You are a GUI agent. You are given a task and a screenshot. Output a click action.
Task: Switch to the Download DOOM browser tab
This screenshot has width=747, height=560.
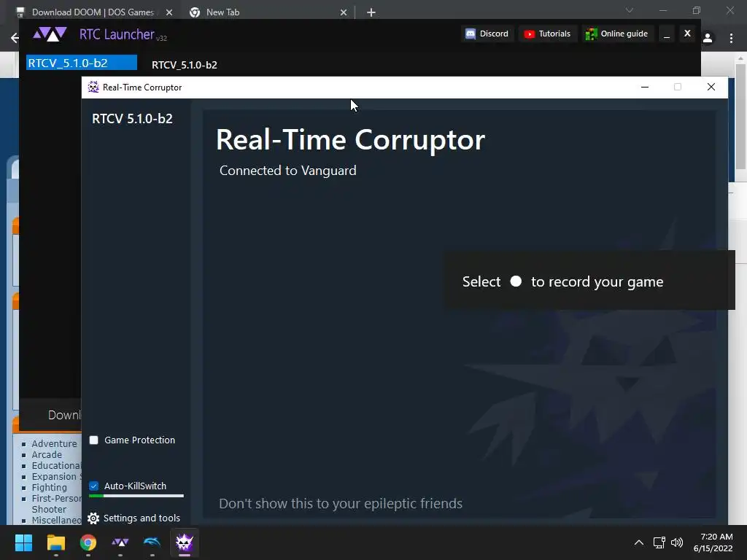click(x=91, y=12)
